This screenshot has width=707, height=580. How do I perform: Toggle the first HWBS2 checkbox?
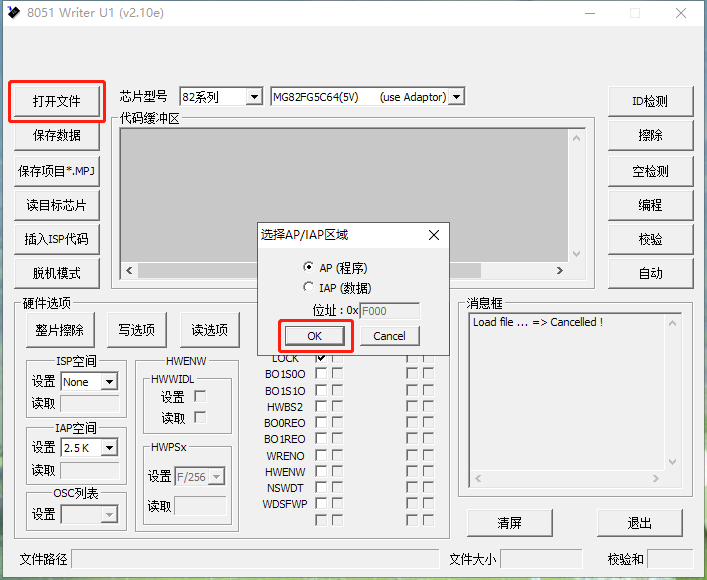click(x=321, y=406)
